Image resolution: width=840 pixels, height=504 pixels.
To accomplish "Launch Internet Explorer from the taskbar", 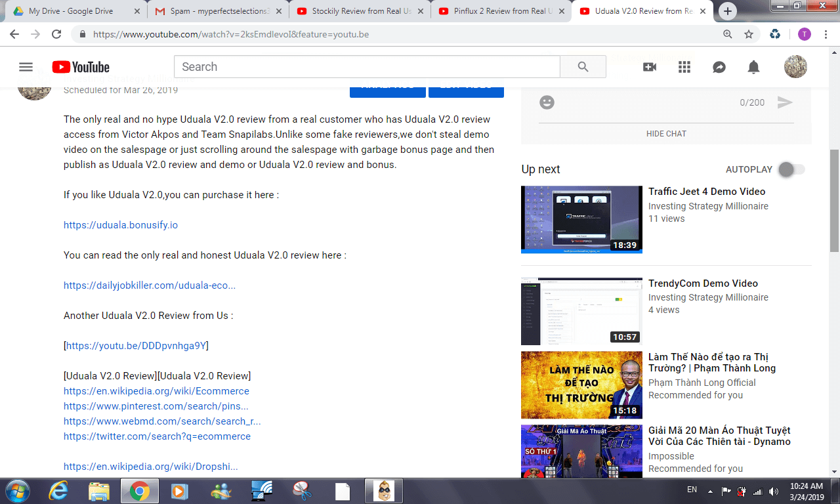I will (59, 491).
